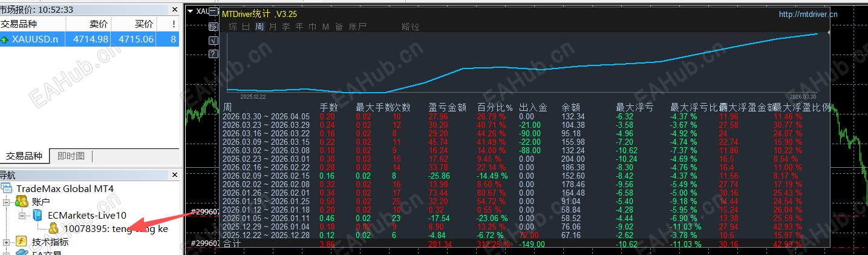
Task: Click the Accounts folder icon in the Navigator
Action: (22, 202)
